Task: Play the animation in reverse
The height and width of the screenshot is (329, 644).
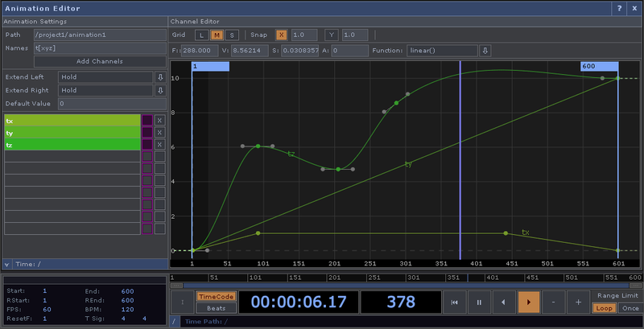Action: 504,302
